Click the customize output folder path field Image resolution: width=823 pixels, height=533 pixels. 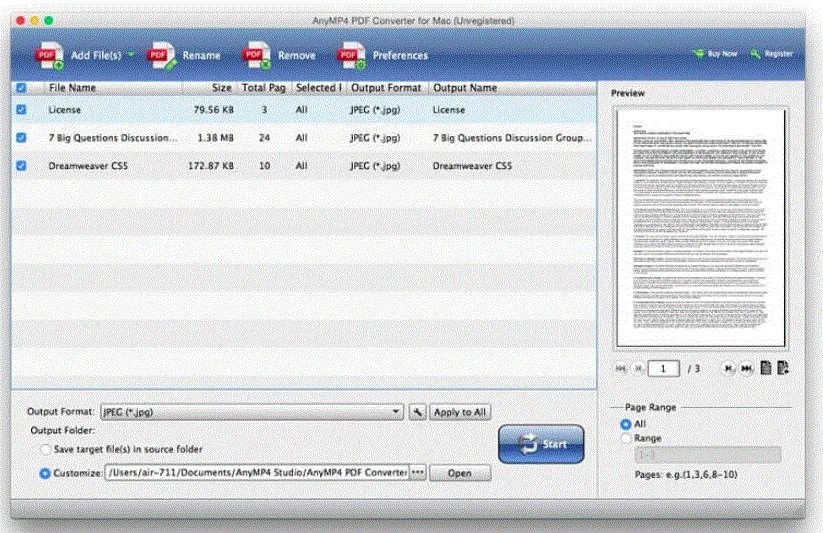[x=257, y=473]
